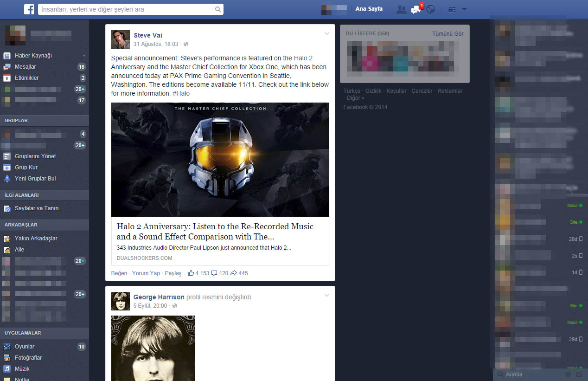The image size is (588, 381).
Task: Click Beğen on Steve Vai post
Action: tap(119, 273)
